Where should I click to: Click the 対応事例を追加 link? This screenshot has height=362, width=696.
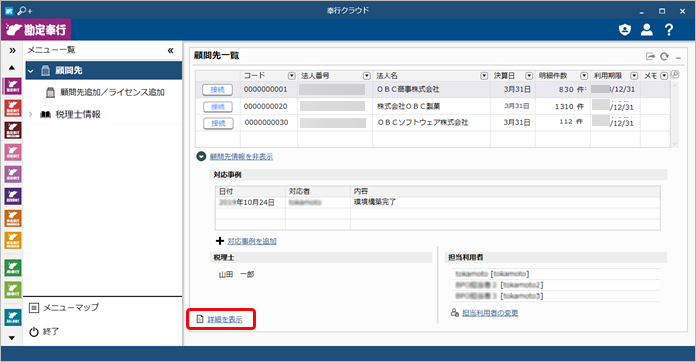click(x=252, y=241)
